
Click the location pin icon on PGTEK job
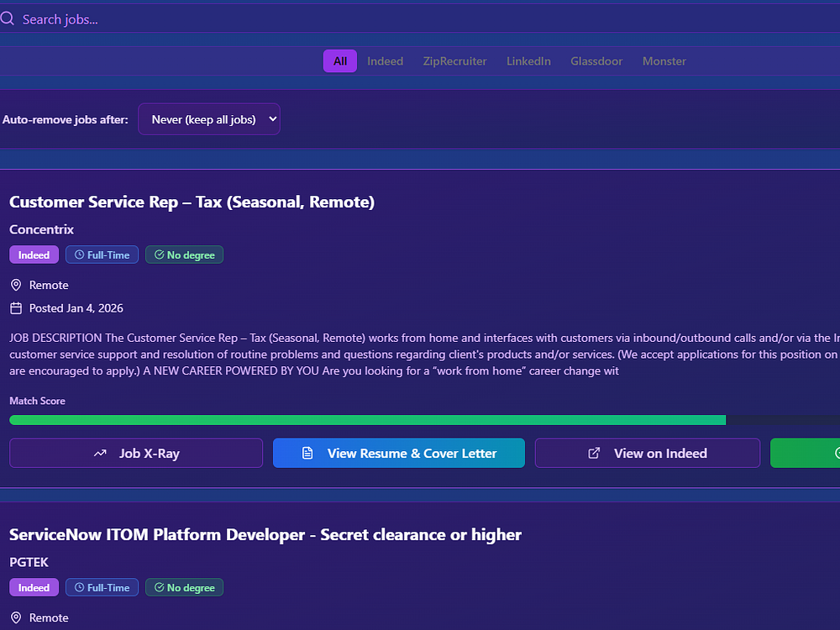(16, 617)
